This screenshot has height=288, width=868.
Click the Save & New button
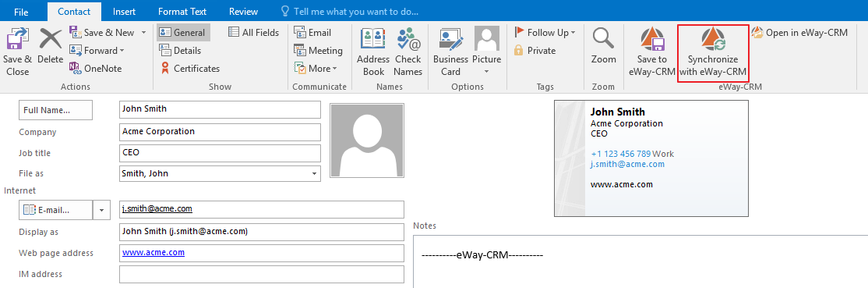pos(102,32)
